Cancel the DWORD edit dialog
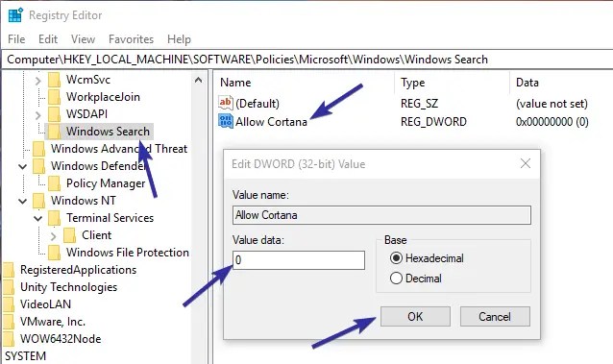Screen dimensions: 613x364 (x=495, y=316)
